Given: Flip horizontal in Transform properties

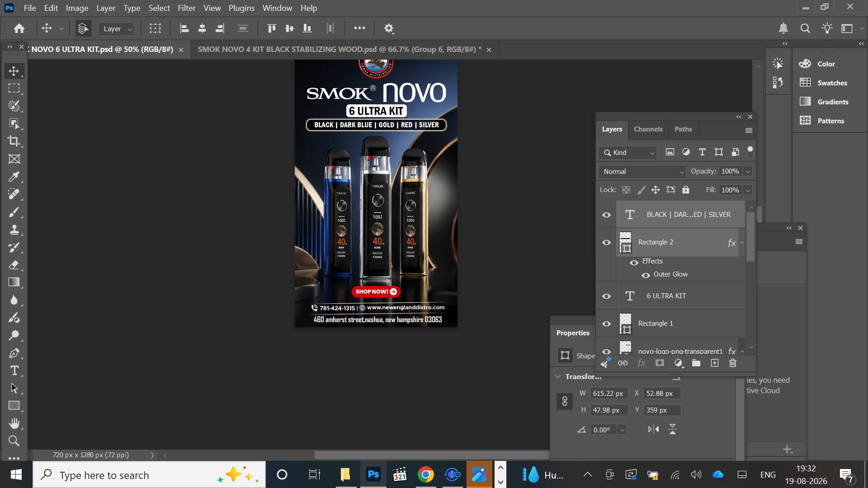Looking at the screenshot, I should pos(653,429).
